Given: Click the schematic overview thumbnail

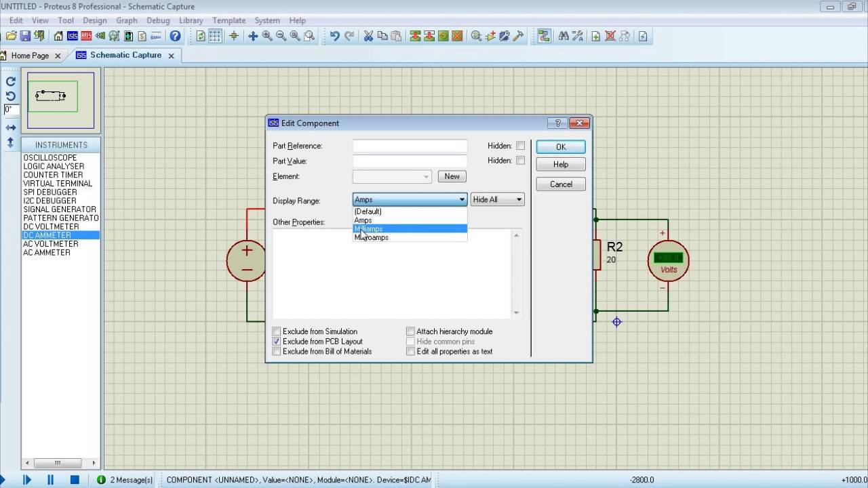Looking at the screenshot, I should click(61, 100).
